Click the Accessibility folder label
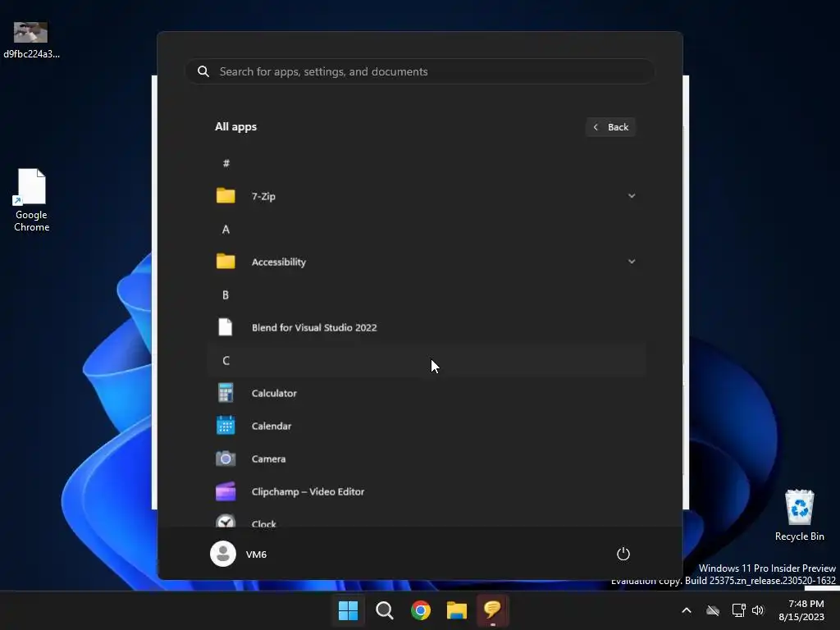 click(279, 262)
